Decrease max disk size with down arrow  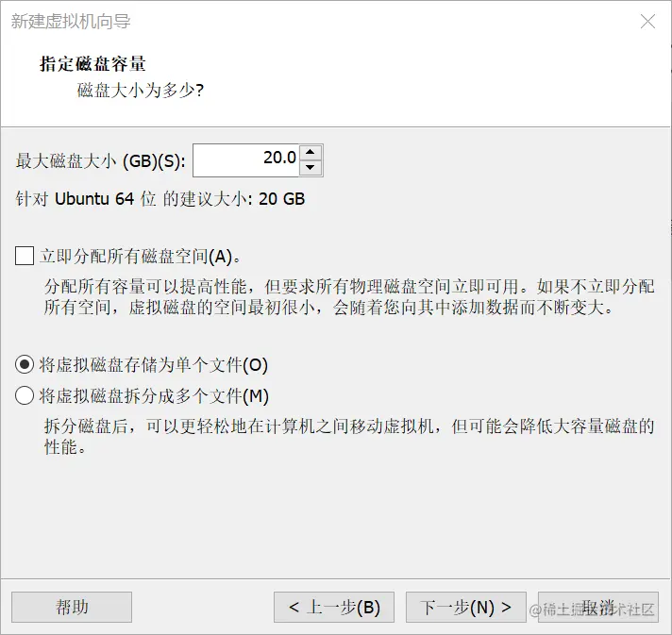[311, 168]
